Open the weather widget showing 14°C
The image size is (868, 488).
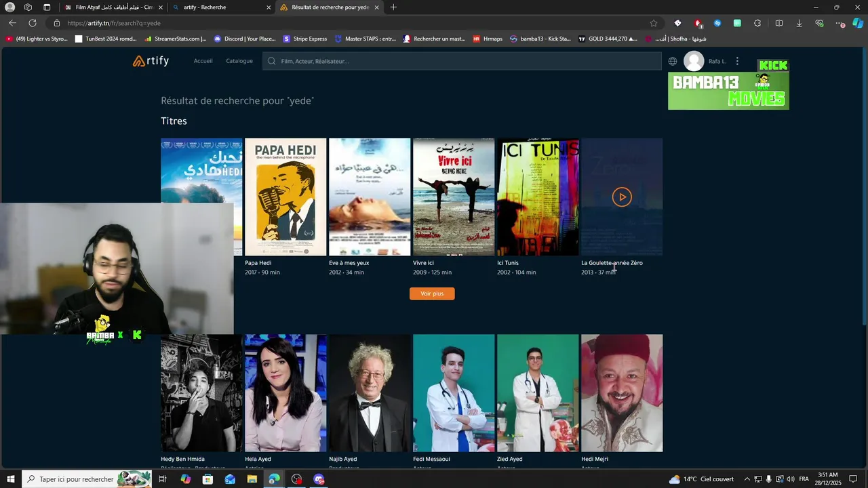(x=701, y=479)
